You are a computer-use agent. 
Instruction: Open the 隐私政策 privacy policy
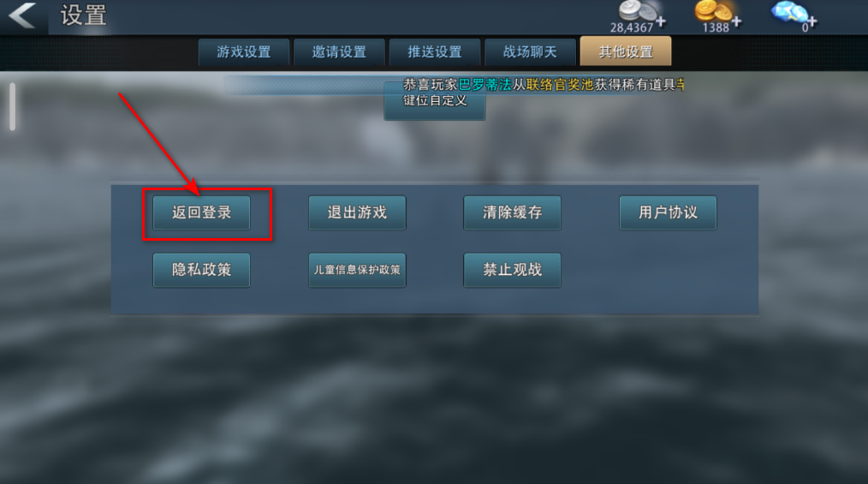click(201, 270)
